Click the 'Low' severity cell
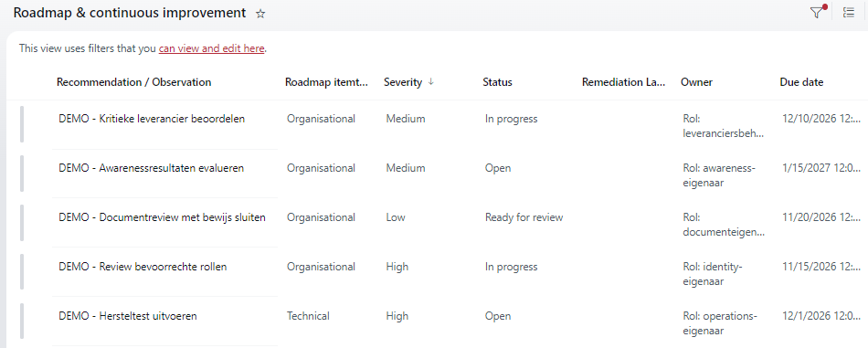 (396, 217)
